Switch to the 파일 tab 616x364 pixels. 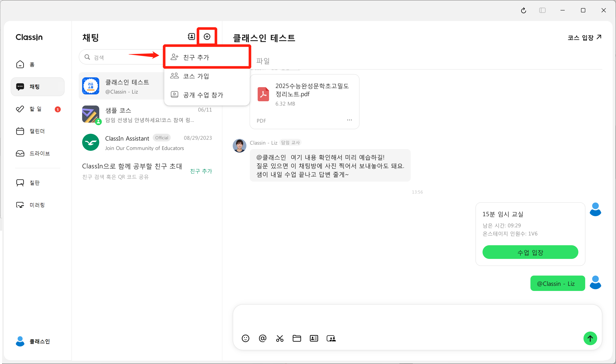(x=263, y=61)
